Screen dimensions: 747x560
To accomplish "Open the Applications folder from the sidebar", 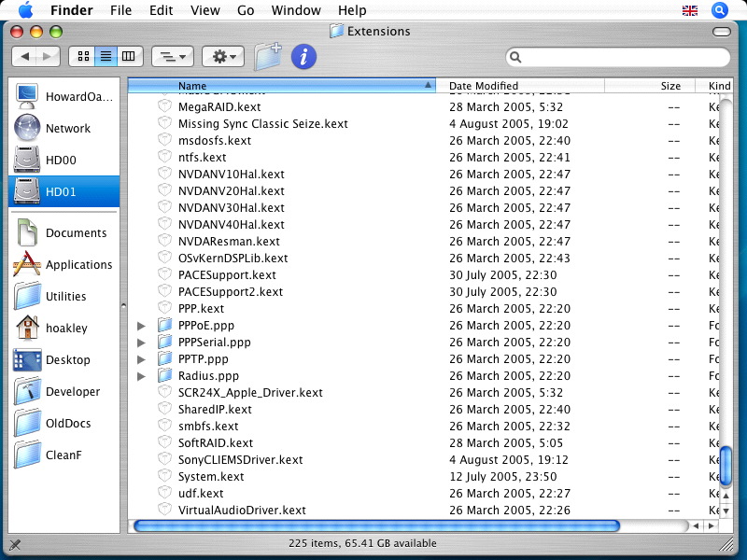I will (67, 265).
